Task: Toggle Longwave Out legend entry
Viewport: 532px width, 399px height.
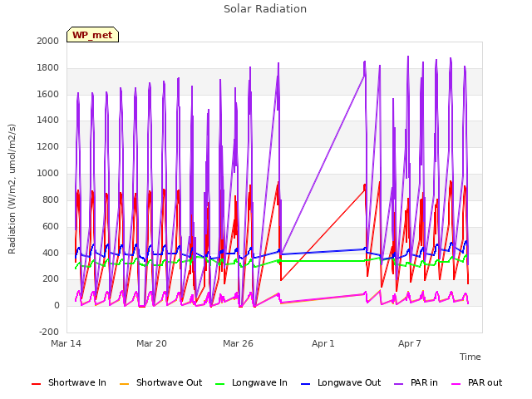Action: (341, 382)
